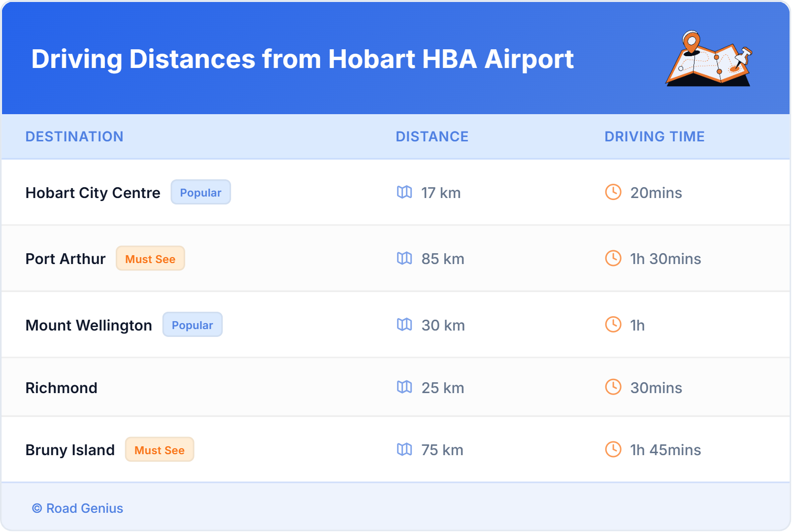Click the map icon beside 75 km
The image size is (792, 532).
coord(404,449)
